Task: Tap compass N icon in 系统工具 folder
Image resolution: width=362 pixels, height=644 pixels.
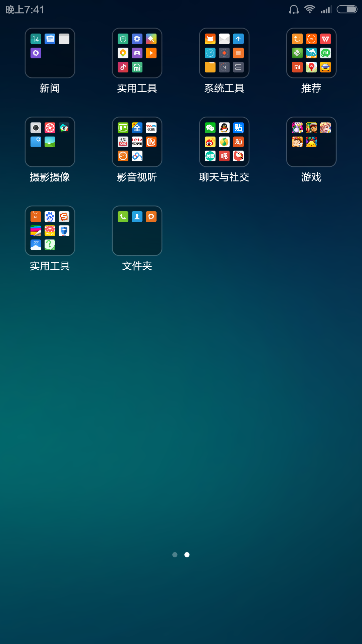Action: coord(224,67)
